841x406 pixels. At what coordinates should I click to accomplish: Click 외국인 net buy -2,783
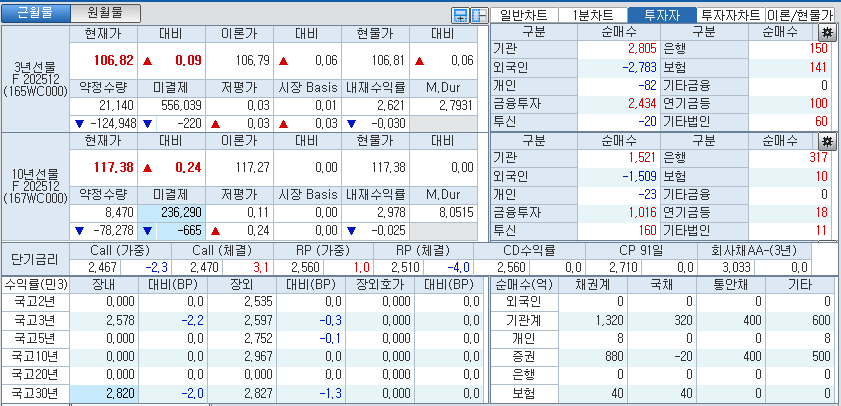tap(639, 68)
